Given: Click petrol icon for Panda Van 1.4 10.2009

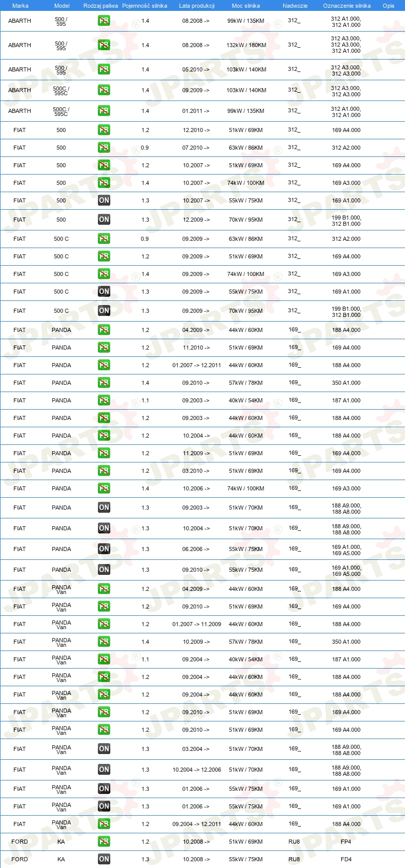Looking at the screenshot, I should (x=104, y=642).
